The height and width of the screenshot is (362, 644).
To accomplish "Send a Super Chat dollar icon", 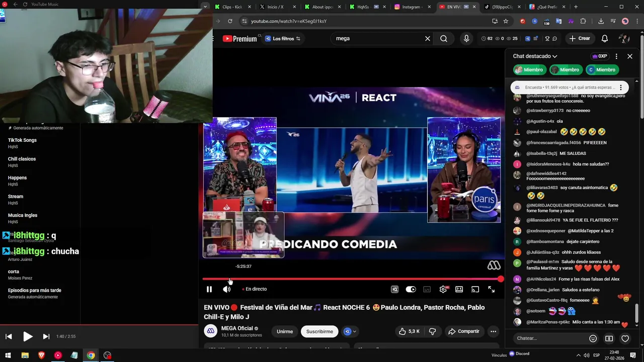I will pyautogui.click(x=609, y=338).
